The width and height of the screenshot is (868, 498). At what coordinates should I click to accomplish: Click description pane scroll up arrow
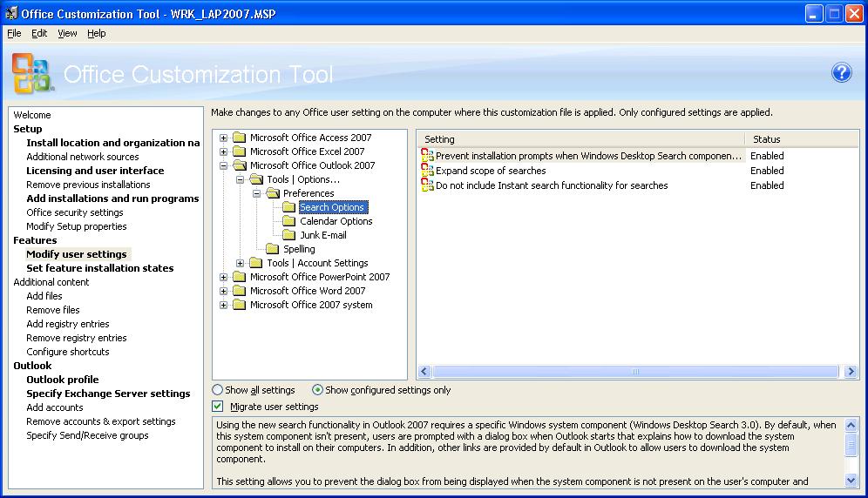click(x=851, y=425)
